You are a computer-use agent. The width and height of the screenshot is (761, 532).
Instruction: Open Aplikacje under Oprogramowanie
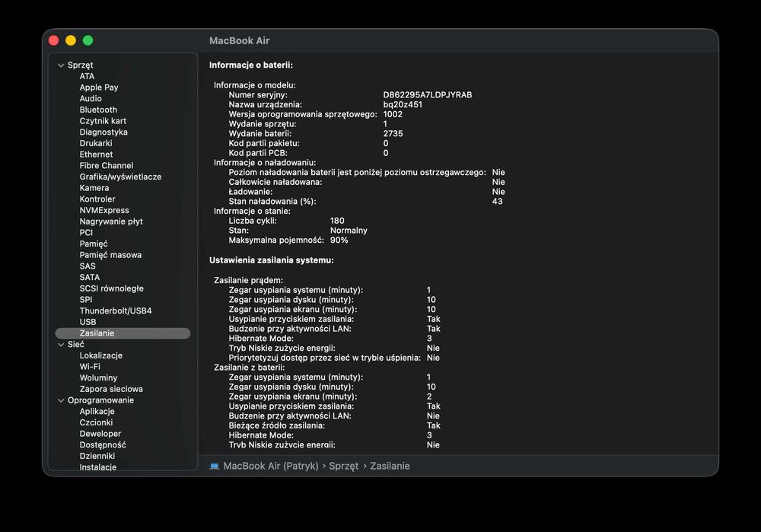click(97, 411)
